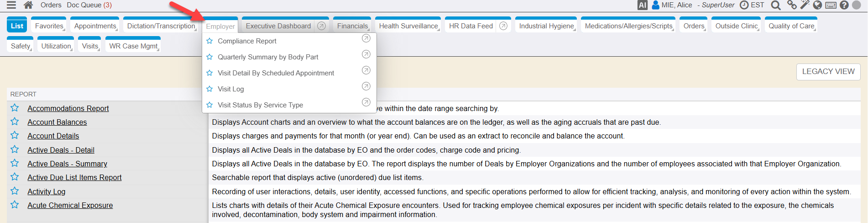The width and height of the screenshot is (868, 223).
Task: Expand the Financials dropdown tab
Action: 353,26
